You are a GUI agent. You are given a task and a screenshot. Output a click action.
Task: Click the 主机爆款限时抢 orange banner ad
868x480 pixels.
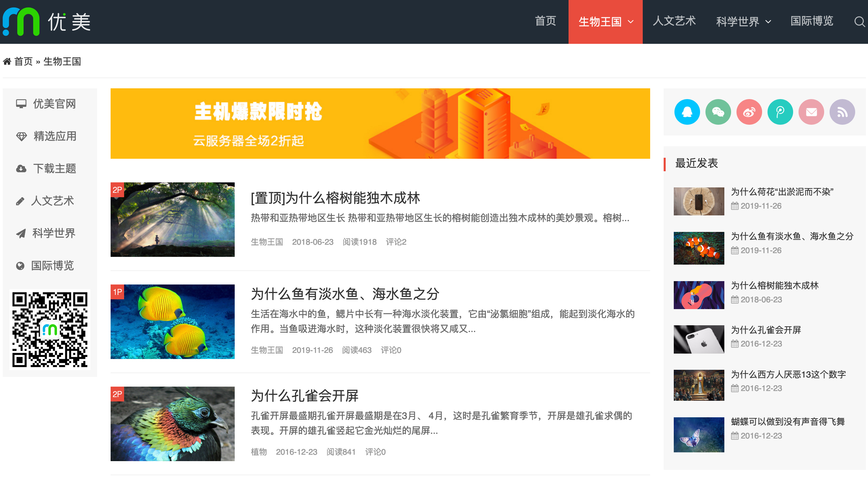[x=380, y=124]
